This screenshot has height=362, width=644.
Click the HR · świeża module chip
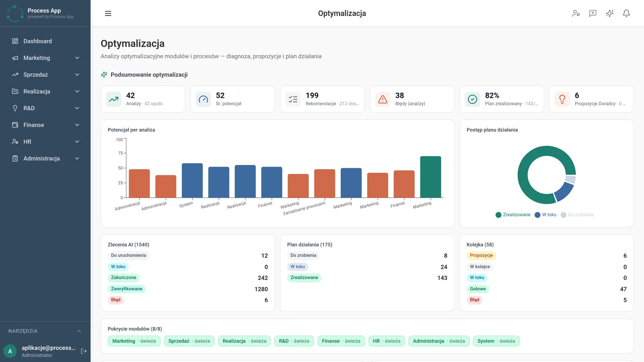tap(387, 341)
